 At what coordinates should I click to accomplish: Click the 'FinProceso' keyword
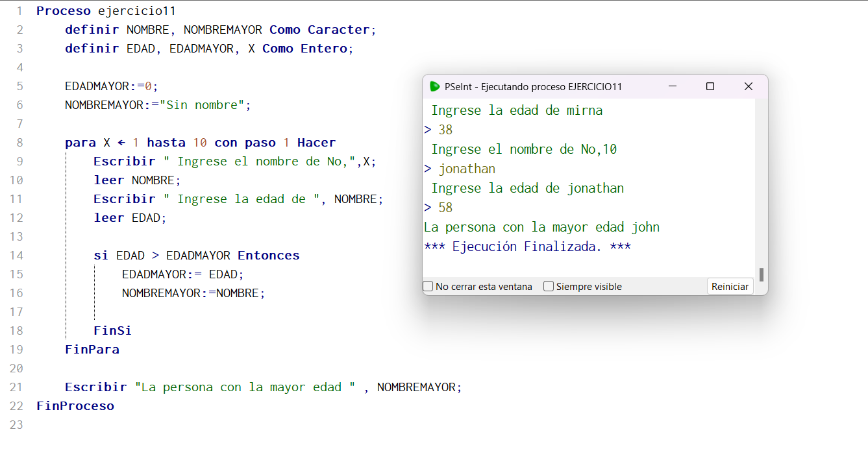(75, 406)
